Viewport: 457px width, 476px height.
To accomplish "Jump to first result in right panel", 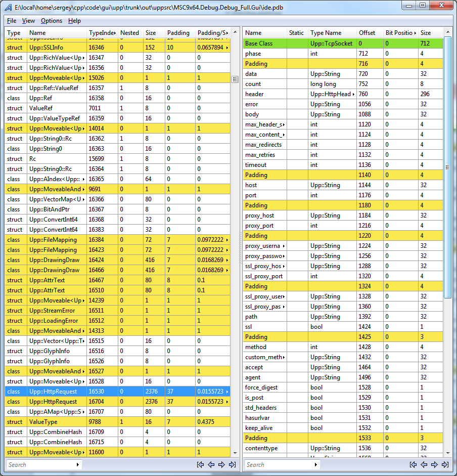I will 413,464.
